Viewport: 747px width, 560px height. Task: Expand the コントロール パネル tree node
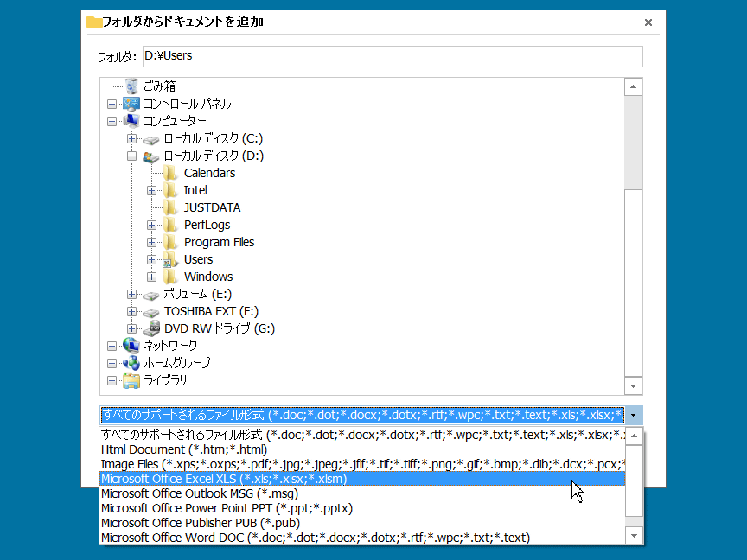(x=112, y=104)
